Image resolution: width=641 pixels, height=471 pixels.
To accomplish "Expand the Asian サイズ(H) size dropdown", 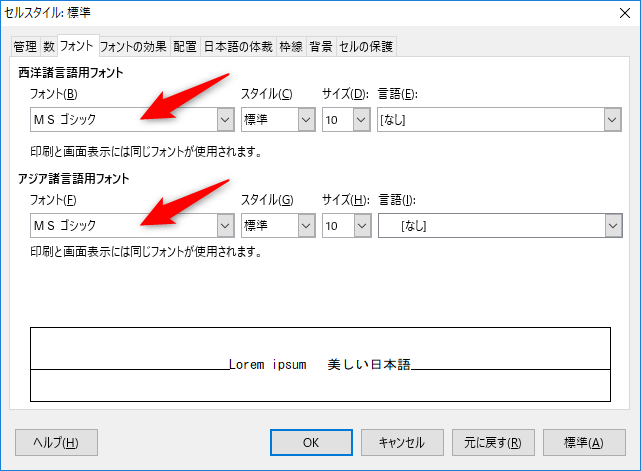I will coord(360,226).
